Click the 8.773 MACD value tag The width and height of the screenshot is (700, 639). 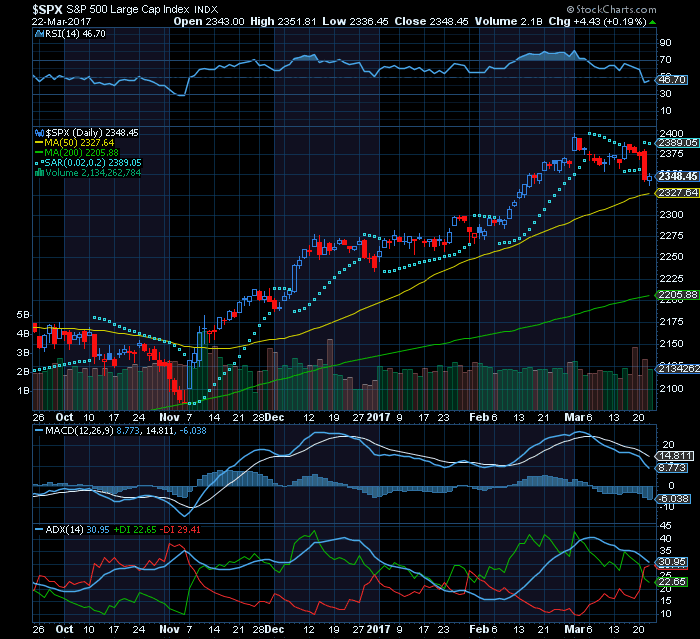pos(672,468)
